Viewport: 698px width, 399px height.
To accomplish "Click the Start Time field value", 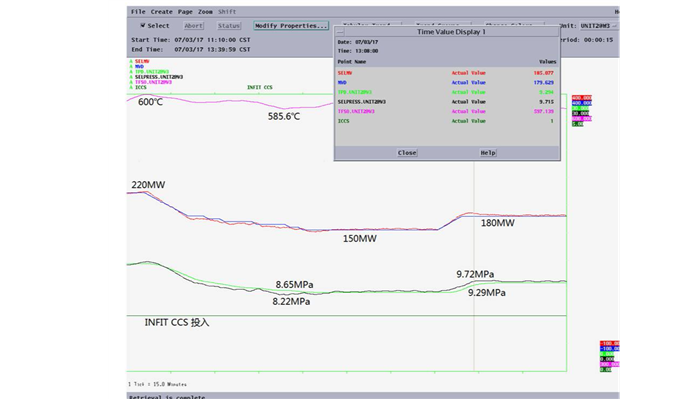I will (212, 40).
